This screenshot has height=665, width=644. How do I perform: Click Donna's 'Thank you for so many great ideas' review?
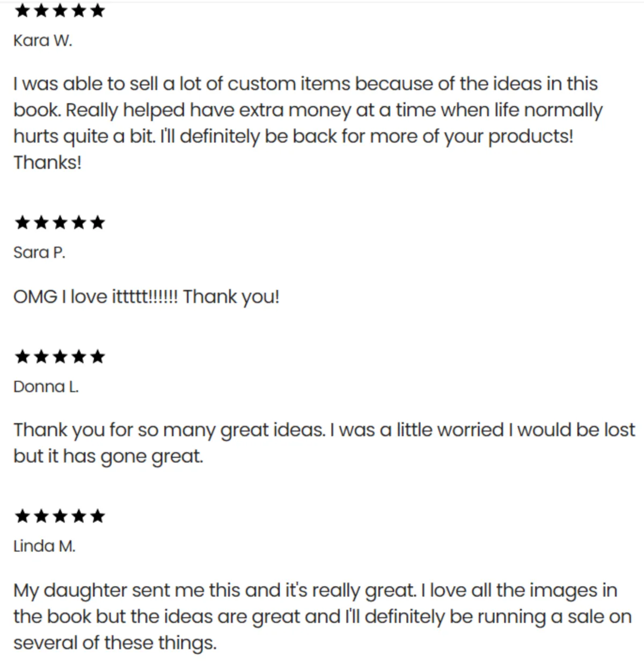322,430
